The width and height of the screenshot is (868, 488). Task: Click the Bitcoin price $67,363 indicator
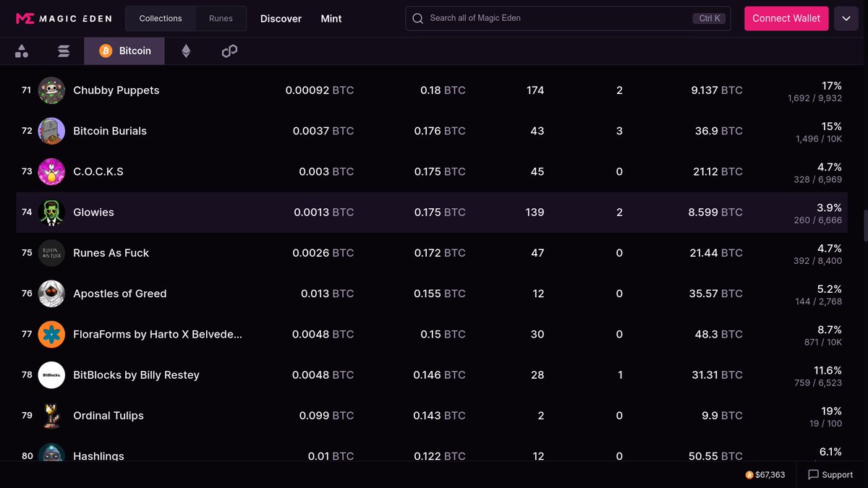point(765,475)
